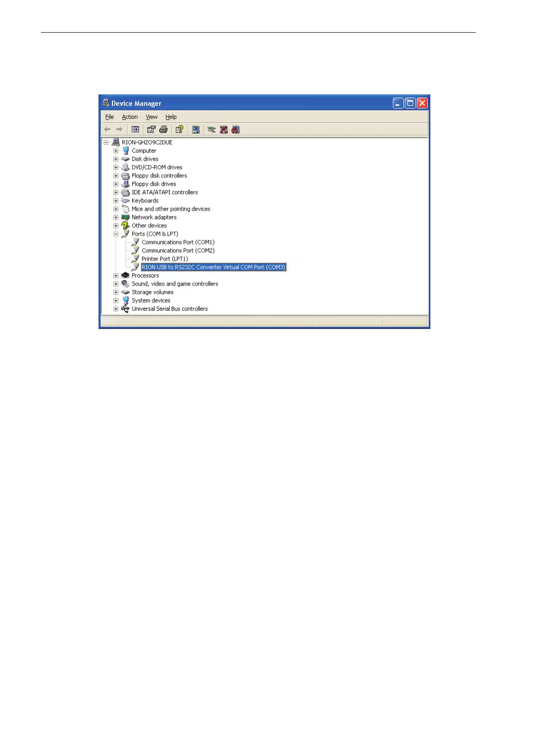
Task: Collapse the RION-GHZO9C2DUE root node
Action: pyautogui.click(x=106, y=142)
